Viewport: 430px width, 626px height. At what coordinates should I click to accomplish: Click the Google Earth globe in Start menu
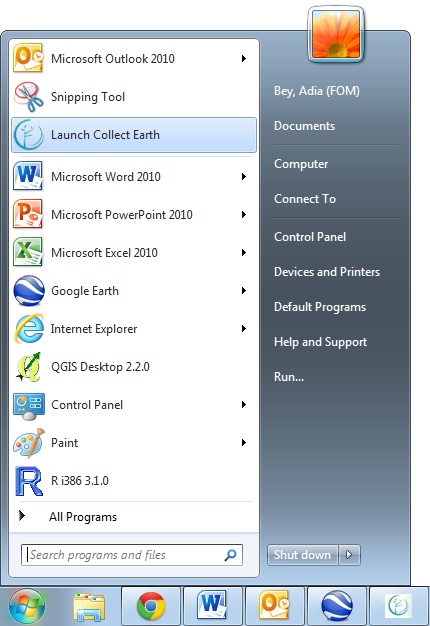pos(28,291)
